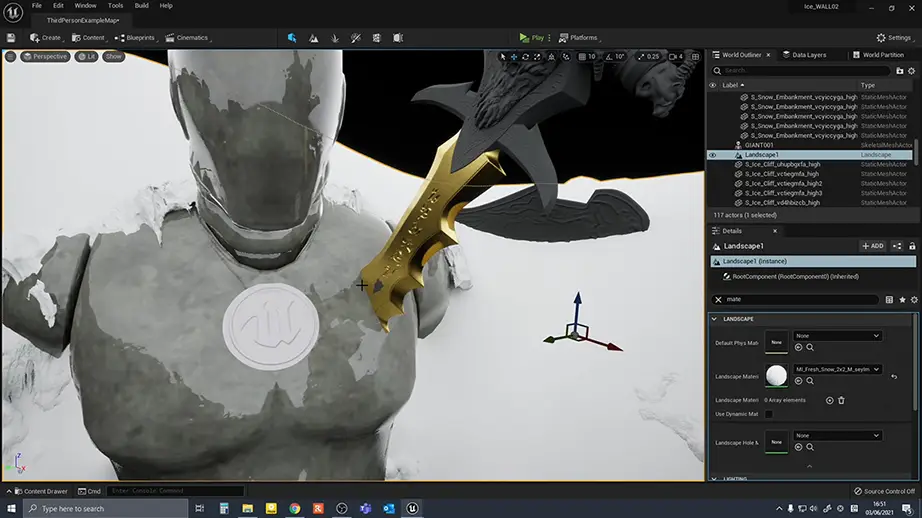The width and height of the screenshot is (922, 518).
Task: Collapse the LANDSCAPE section in Details
Action: click(x=714, y=319)
